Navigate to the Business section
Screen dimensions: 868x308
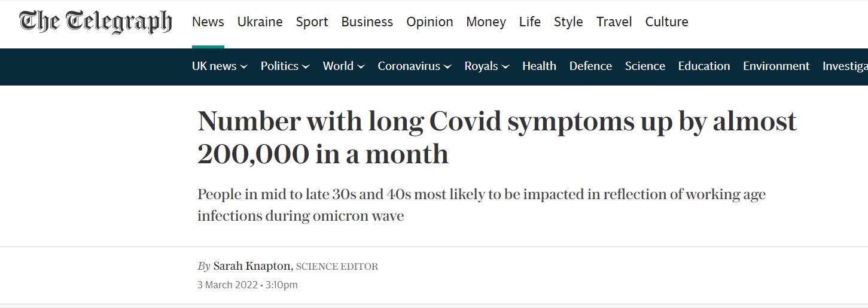tap(367, 22)
